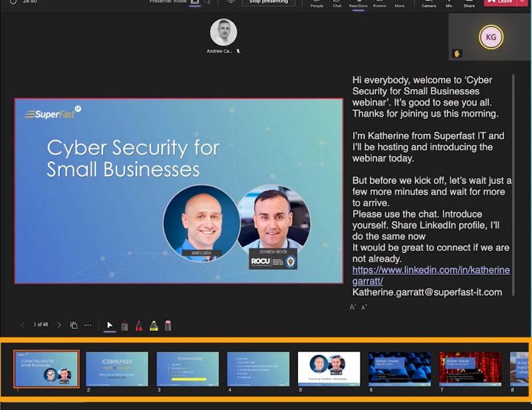
Task: Select slide 3 Housekeeping thumbnail
Action: tap(188, 369)
